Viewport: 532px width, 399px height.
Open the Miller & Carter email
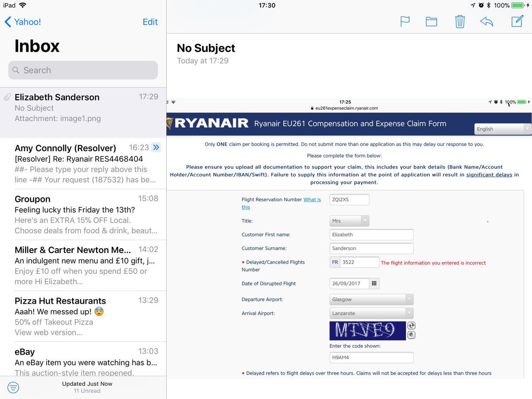83,266
